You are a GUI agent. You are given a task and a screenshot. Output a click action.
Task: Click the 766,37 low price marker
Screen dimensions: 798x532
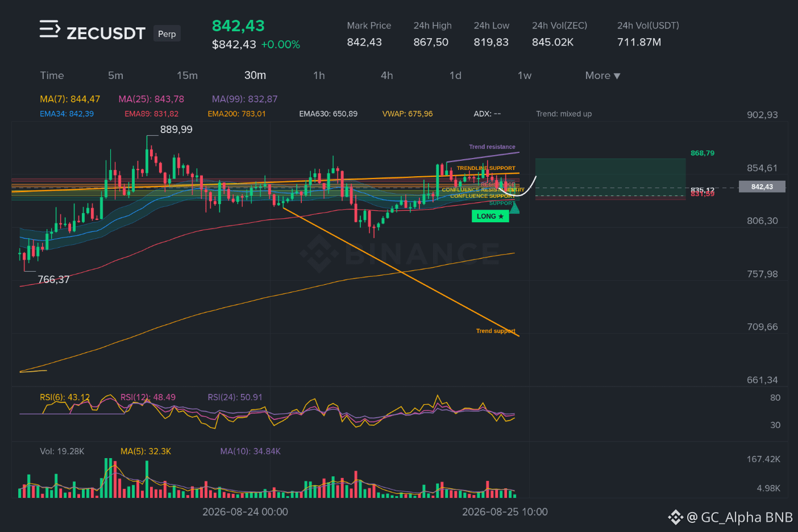(x=53, y=280)
